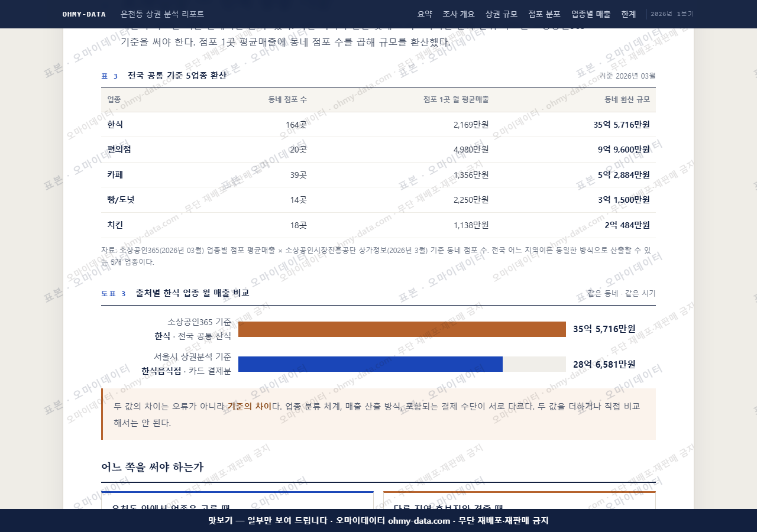Click the 5억 2,884만원 table value
This screenshot has width=757, height=532.
click(624, 175)
